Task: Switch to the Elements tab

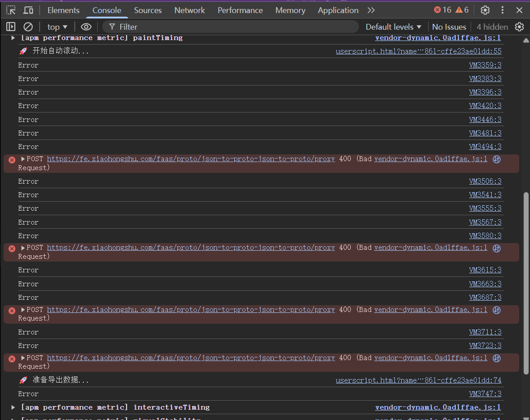Action: click(63, 10)
